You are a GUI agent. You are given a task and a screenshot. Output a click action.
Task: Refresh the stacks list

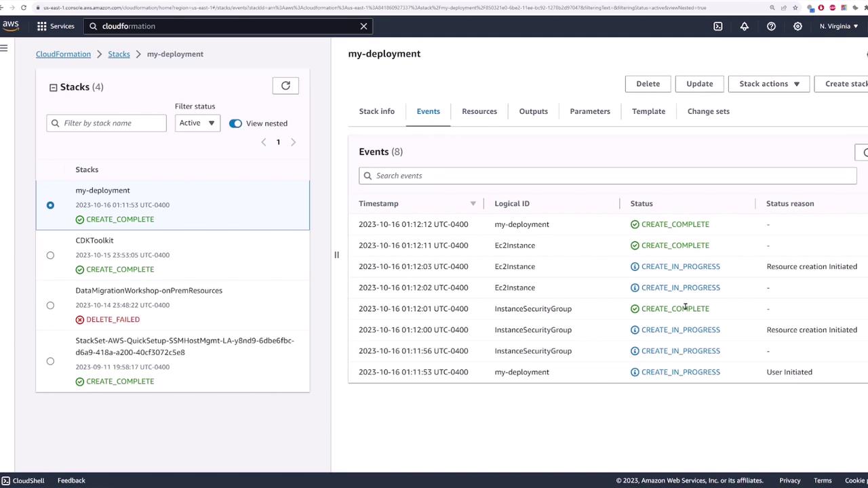[x=285, y=85]
